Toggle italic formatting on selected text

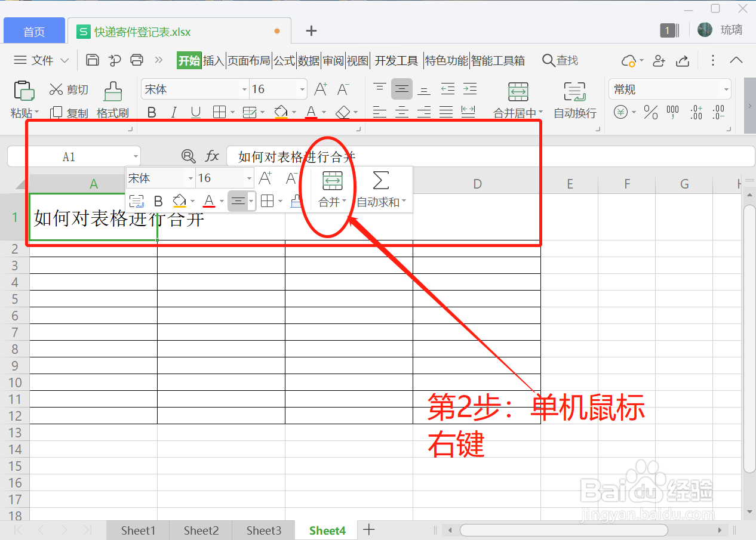pos(173,112)
